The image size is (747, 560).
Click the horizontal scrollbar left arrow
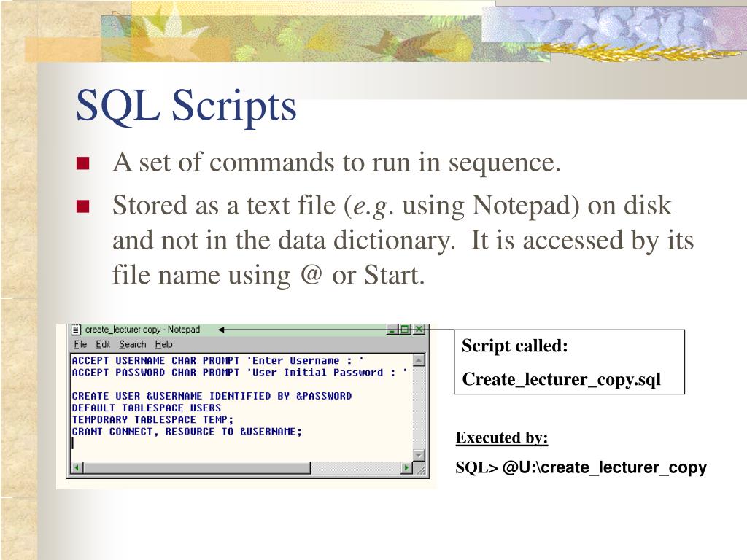pos(77,468)
